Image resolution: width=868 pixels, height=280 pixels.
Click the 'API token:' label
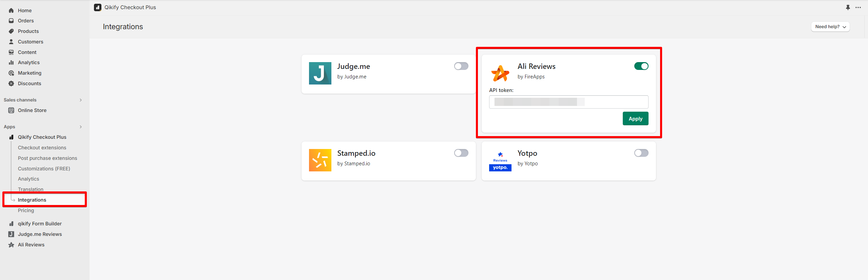[501, 90]
